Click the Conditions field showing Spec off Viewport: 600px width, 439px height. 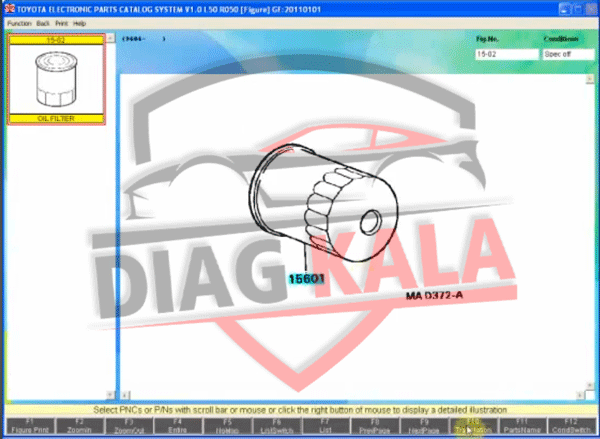pyautogui.click(x=568, y=54)
